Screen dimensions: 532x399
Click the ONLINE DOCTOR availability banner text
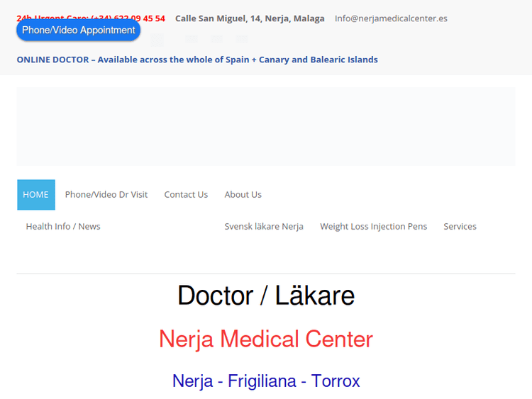(x=197, y=60)
